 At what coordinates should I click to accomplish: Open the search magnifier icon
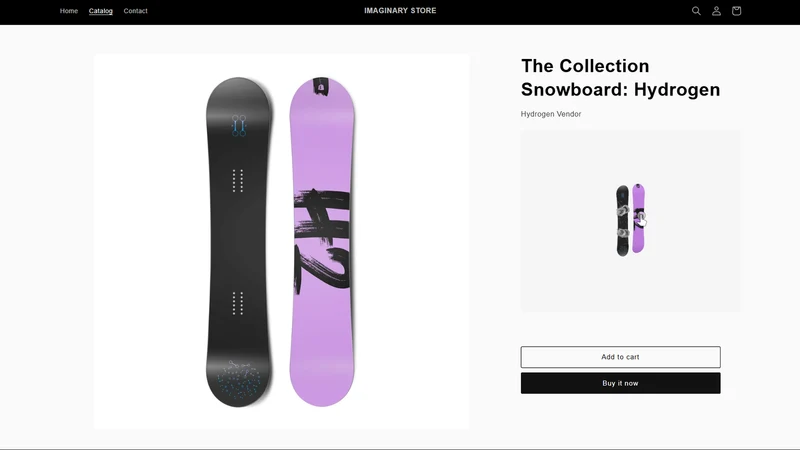pos(696,11)
